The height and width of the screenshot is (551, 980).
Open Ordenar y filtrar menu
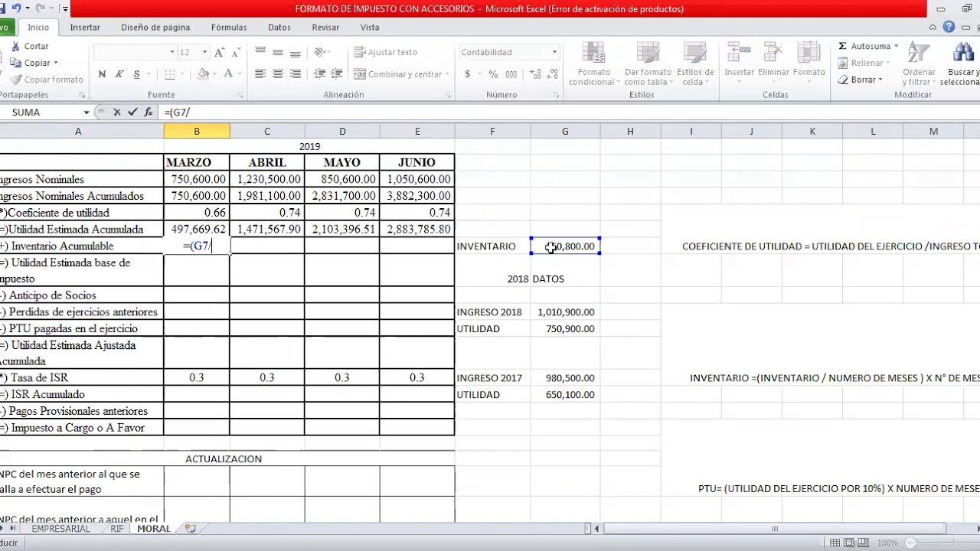919,64
